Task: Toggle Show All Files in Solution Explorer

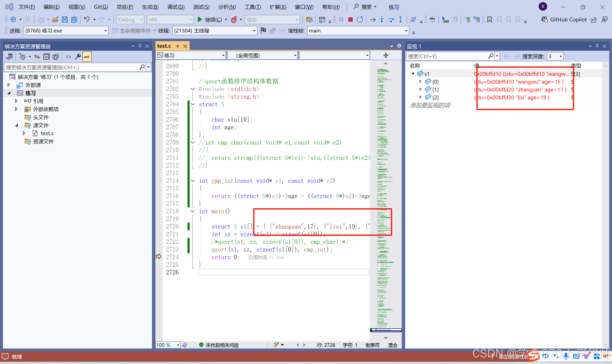Action: click(x=56, y=57)
